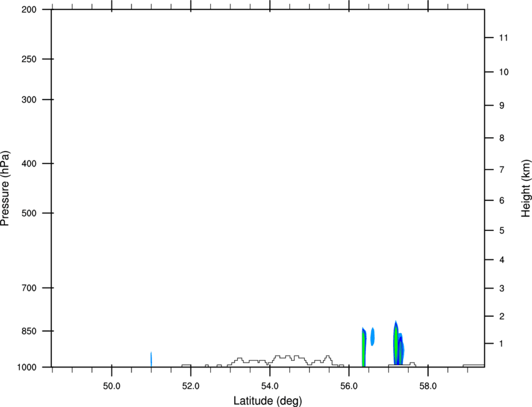
Task: Click the 200 pressure tick label
Action: (29, 9)
